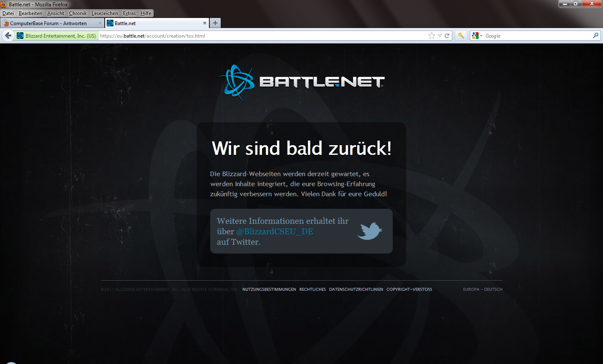Viewport: 603px width, 364px height.
Task: Click the magnifier search icon
Action: 595,36
